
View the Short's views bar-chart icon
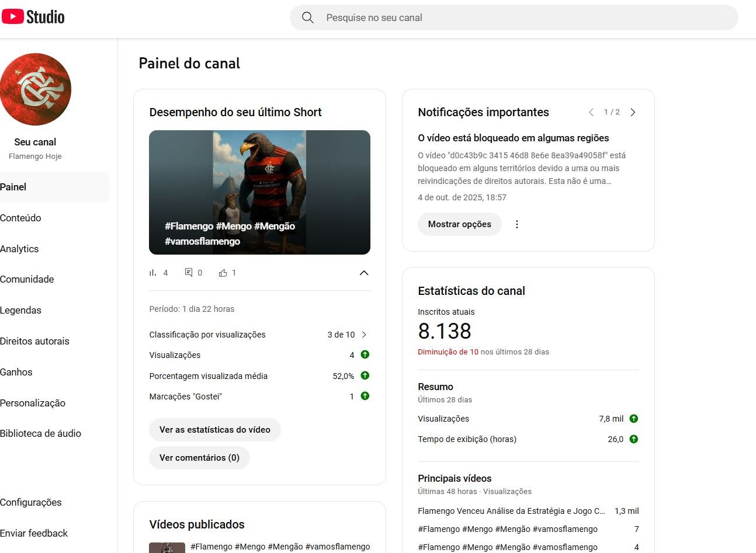153,273
